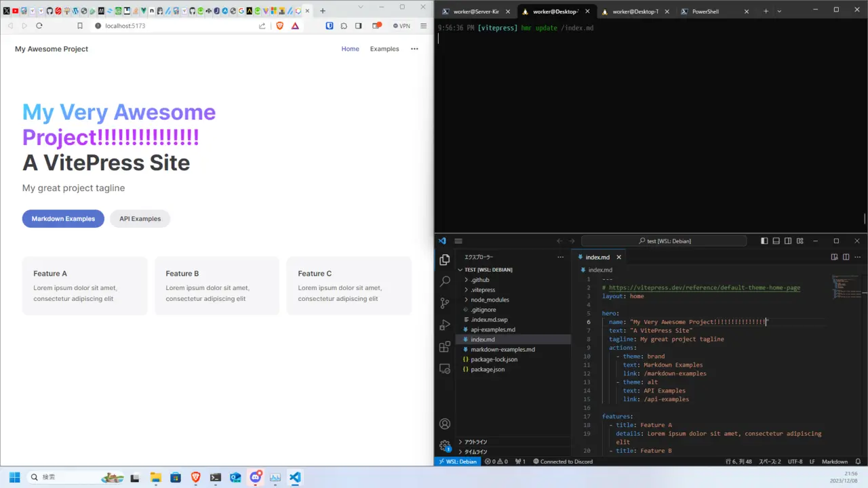The height and width of the screenshot is (488, 868).
Task: Open Home nav link on VitePress site
Action: (351, 49)
